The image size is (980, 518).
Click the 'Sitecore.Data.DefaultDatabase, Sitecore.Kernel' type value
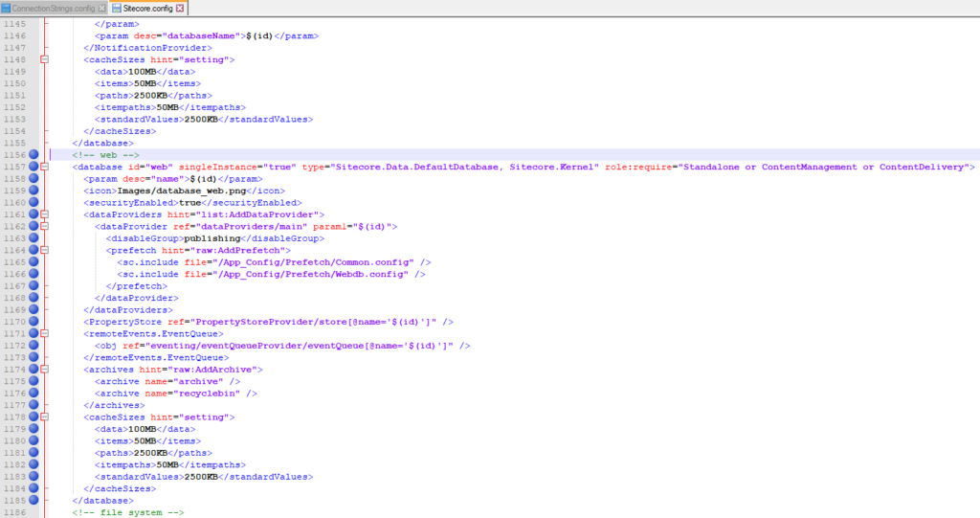466,167
